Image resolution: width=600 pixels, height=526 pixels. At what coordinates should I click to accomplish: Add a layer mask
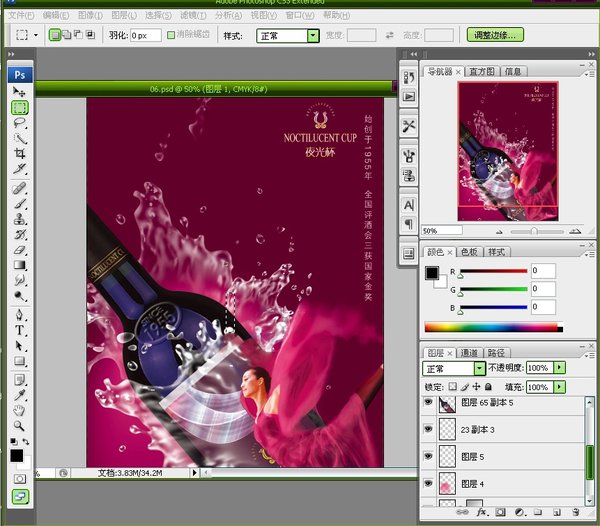click(x=500, y=512)
